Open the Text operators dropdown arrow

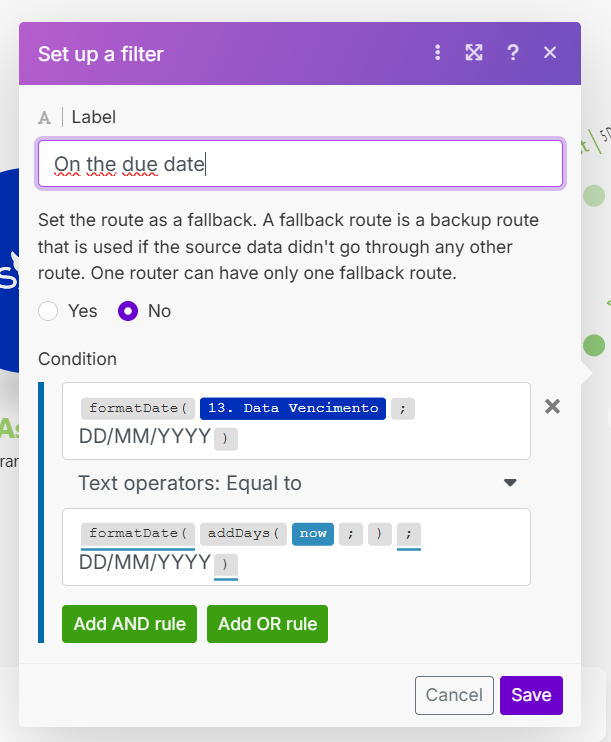(510, 483)
